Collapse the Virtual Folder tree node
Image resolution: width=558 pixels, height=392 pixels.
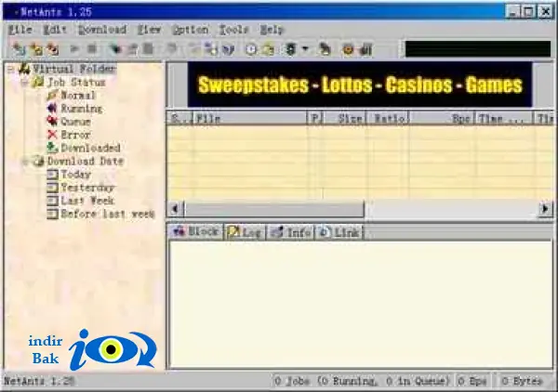[11, 69]
